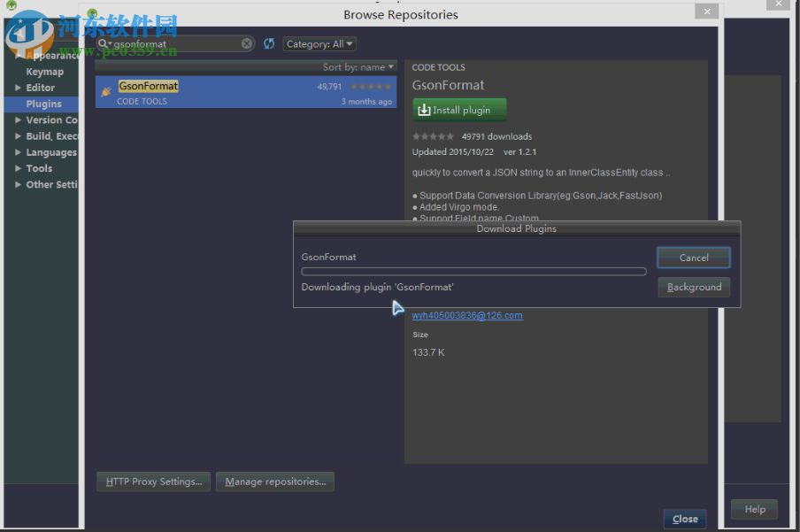Click the GsonFormat plugin icon in list

coord(106,92)
